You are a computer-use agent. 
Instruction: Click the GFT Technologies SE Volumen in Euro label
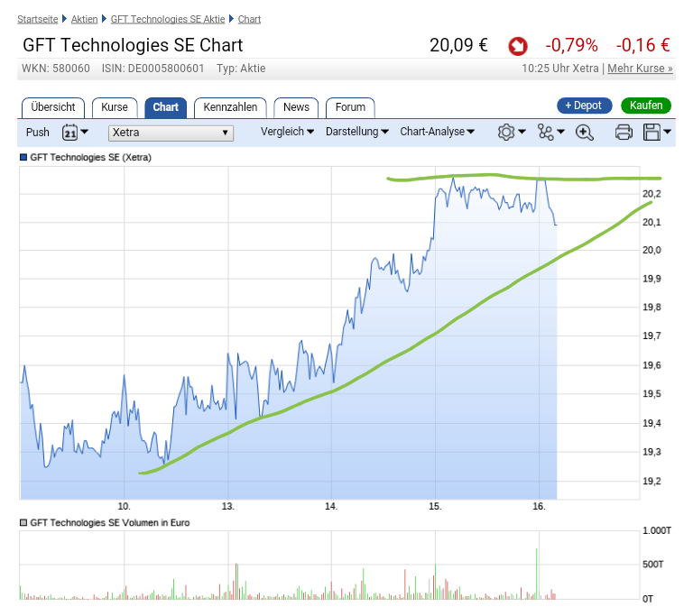(x=109, y=523)
